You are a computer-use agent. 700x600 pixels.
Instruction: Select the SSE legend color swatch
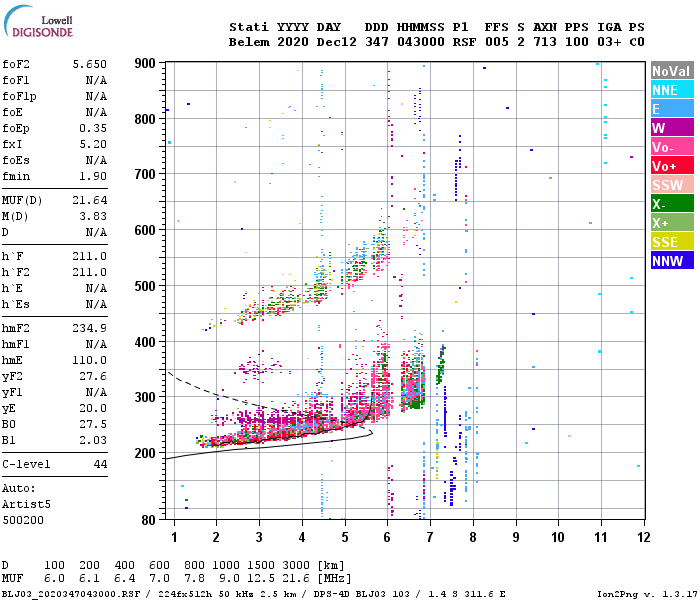tap(672, 242)
